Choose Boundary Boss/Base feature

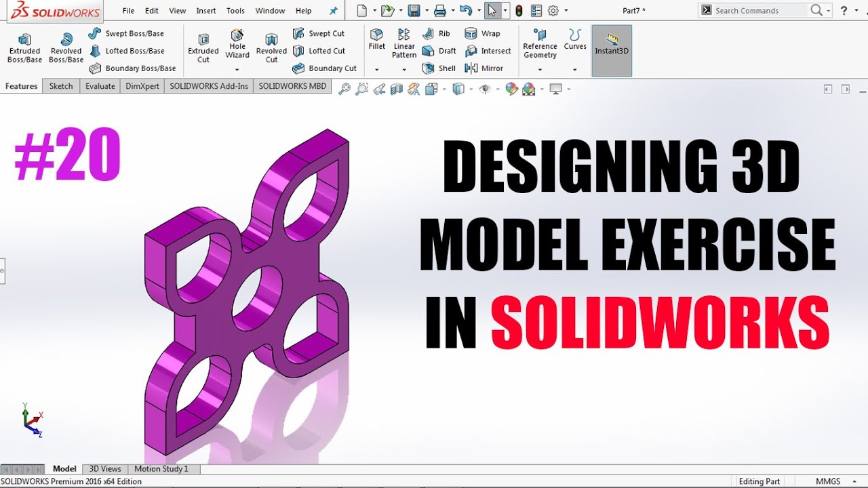point(132,68)
